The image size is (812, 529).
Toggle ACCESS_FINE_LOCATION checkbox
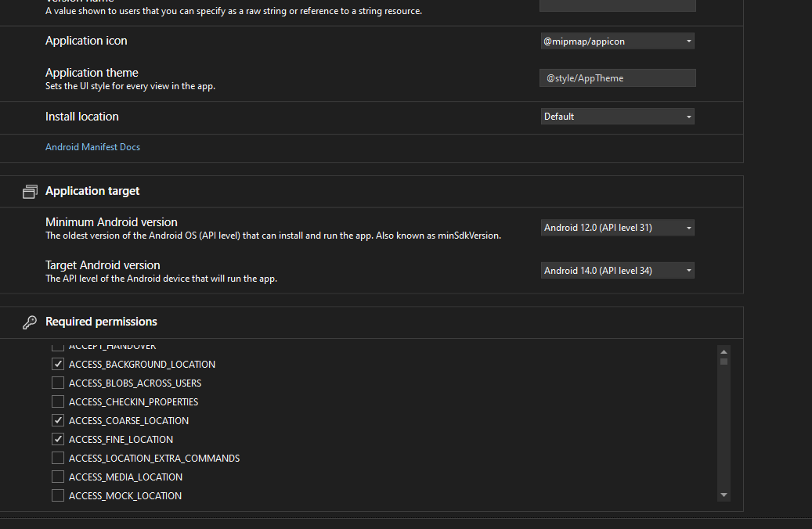pyautogui.click(x=58, y=439)
